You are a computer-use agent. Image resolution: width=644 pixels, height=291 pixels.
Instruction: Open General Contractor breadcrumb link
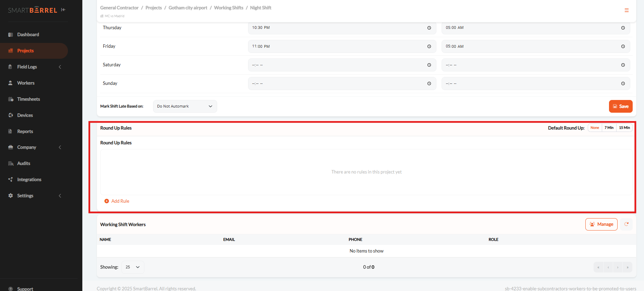[119, 8]
